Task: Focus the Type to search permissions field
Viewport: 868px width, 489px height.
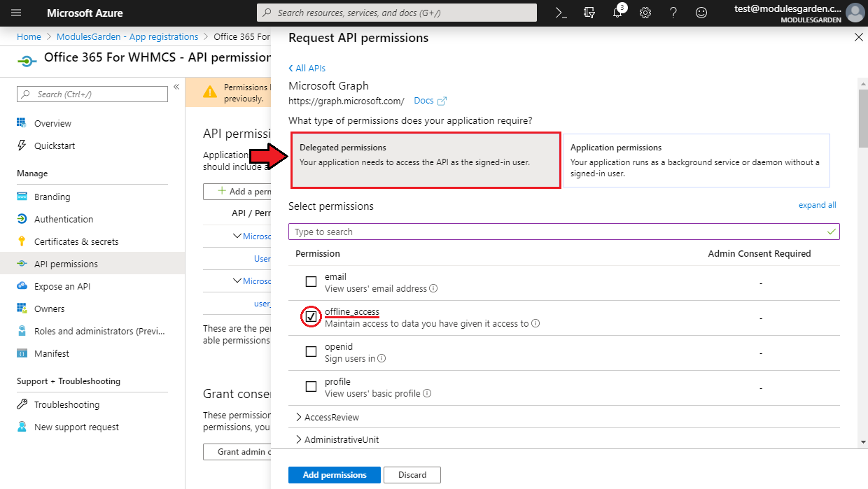Action: tap(556, 232)
